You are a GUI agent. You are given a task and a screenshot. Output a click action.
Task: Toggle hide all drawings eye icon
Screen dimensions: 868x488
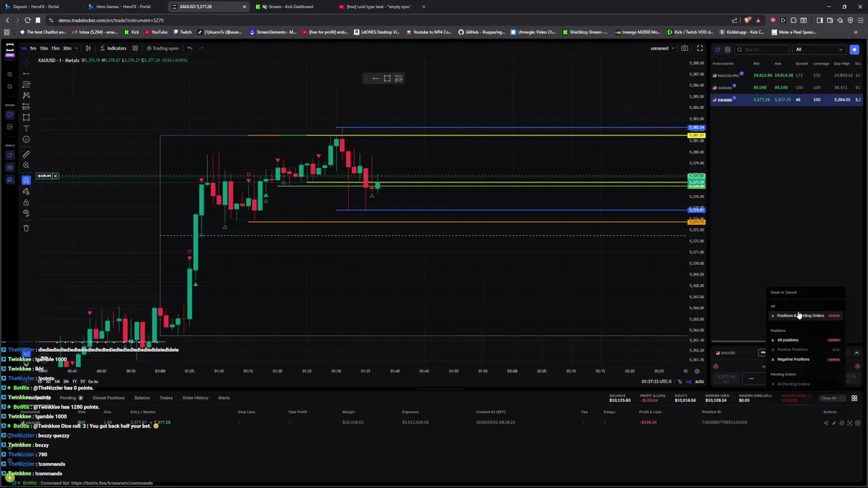[x=26, y=213]
